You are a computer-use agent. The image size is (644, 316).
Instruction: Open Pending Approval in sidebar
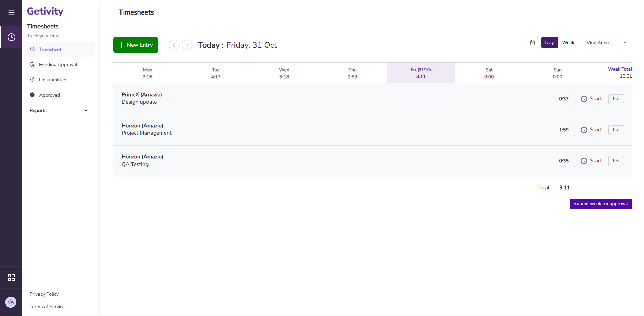[x=59, y=64]
